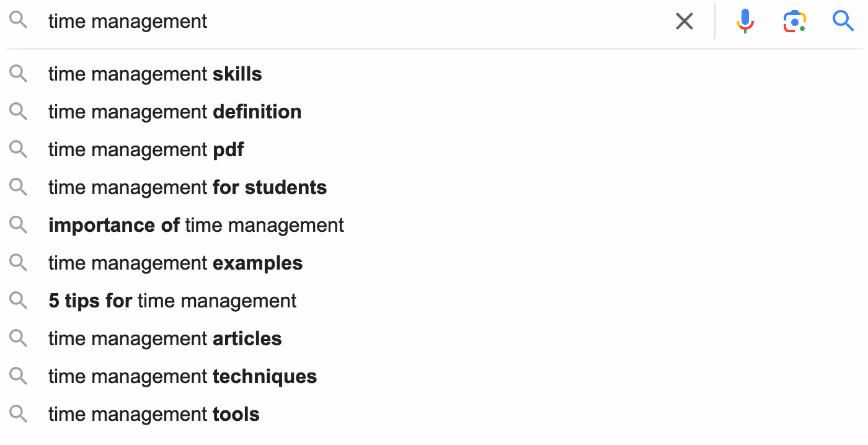This screenshot has height=445, width=868.
Task: Choose 'time management pdf' suggestion
Action: click(x=434, y=150)
